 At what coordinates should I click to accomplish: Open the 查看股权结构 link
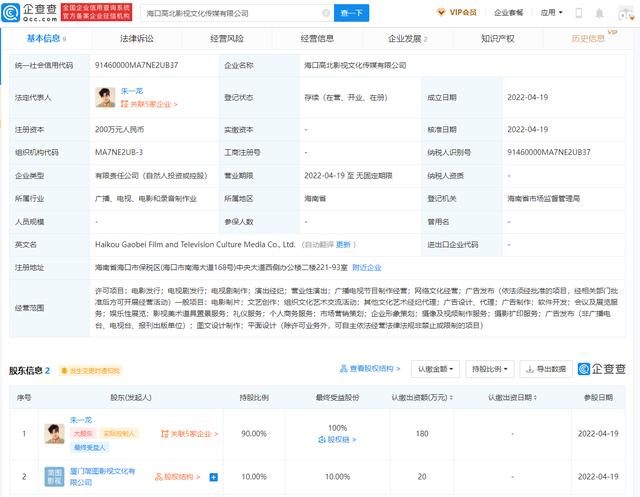click(x=370, y=368)
